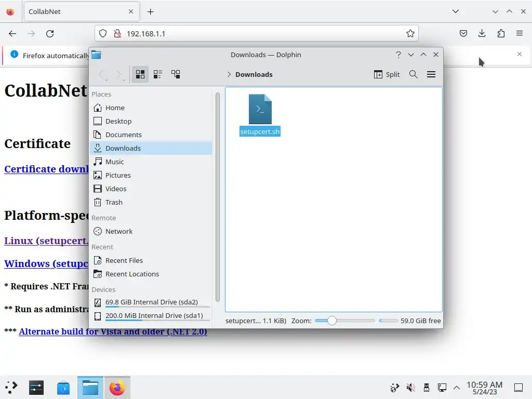Image resolution: width=532 pixels, height=399 pixels.
Task: Click the Firefox taskbar entry
Action: tap(117, 387)
